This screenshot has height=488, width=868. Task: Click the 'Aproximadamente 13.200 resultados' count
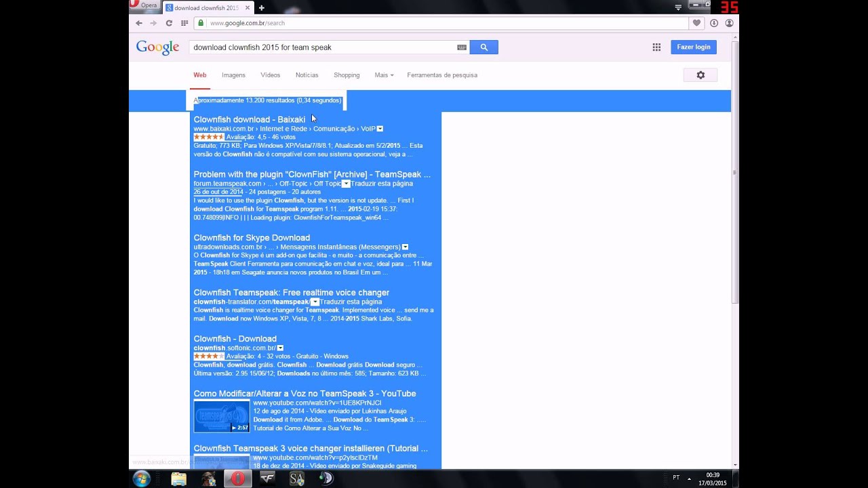tap(268, 100)
